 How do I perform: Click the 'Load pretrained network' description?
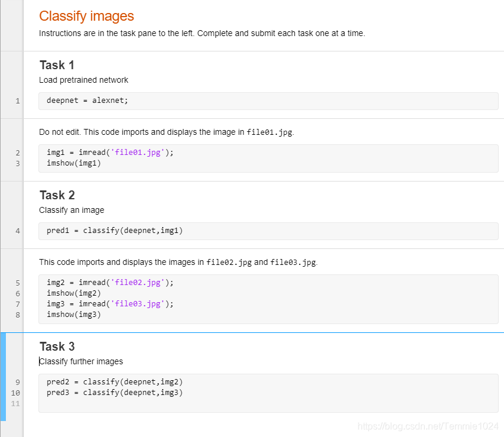click(83, 80)
